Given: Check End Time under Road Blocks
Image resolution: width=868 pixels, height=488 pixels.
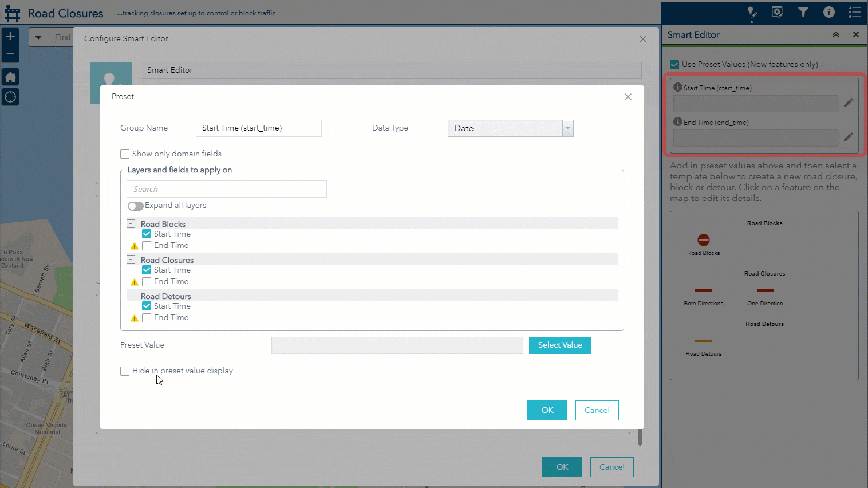Looking at the screenshot, I should 147,246.
